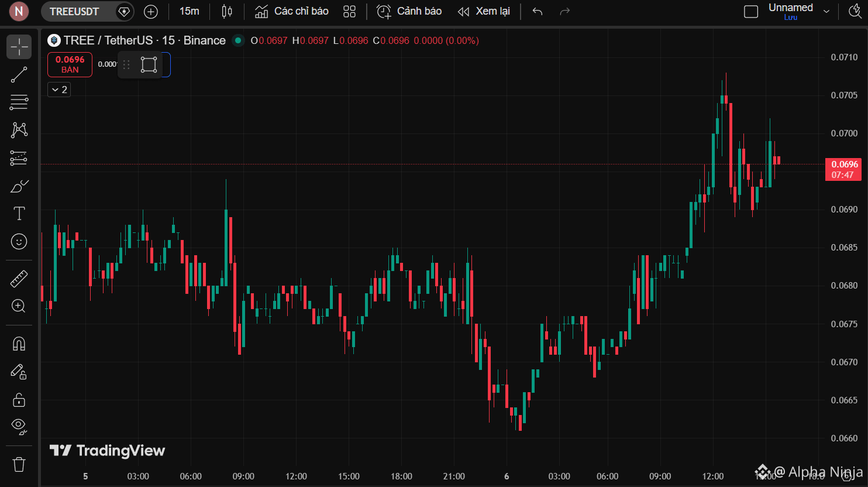Viewport: 868px width, 487px height.
Task: Click the Cảnh báo alert button
Action: tap(409, 11)
